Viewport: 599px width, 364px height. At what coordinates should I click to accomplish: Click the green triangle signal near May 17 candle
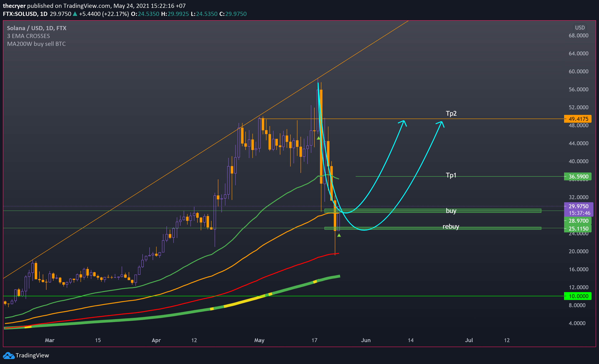pyautogui.click(x=319, y=138)
